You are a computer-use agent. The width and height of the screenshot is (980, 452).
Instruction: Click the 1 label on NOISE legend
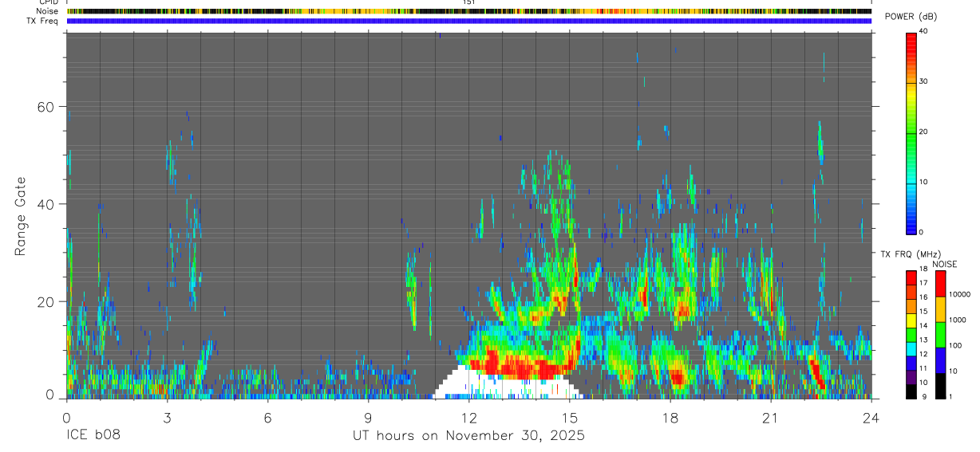951,397
